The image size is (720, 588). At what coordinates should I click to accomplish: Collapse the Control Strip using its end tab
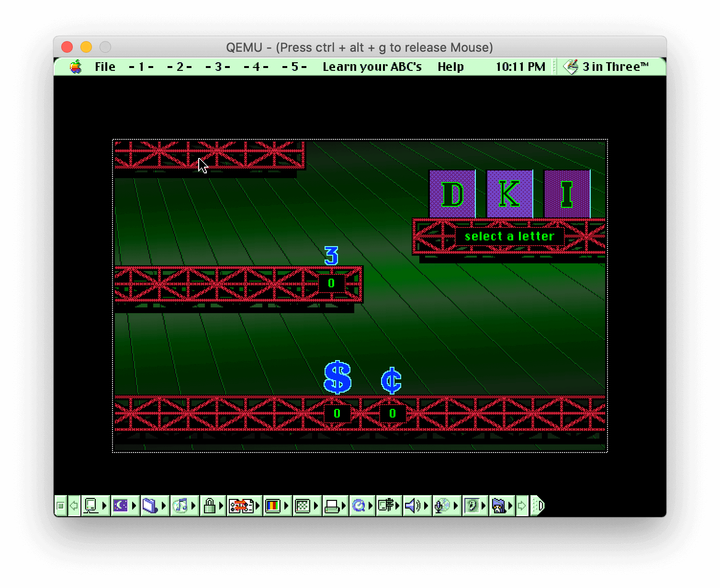click(x=538, y=506)
